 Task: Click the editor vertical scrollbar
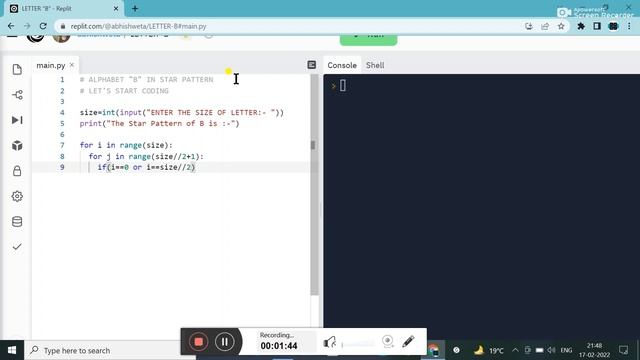(x=314, y=184)
